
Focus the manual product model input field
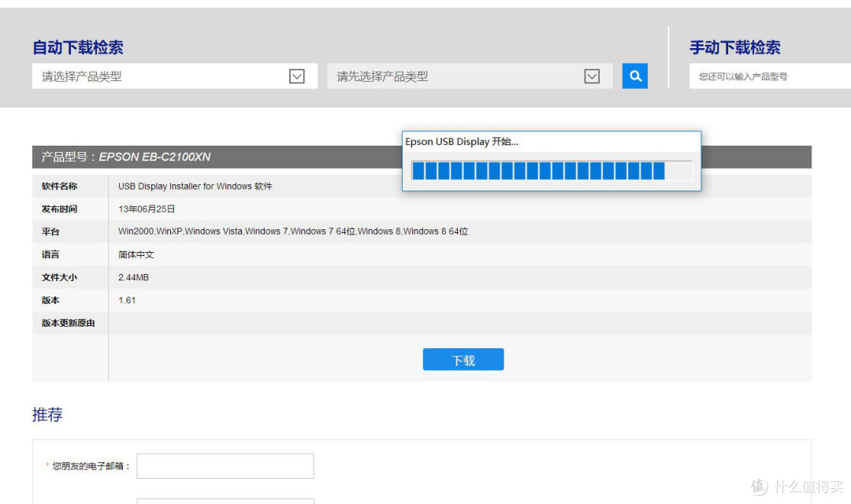coord(770,76)
